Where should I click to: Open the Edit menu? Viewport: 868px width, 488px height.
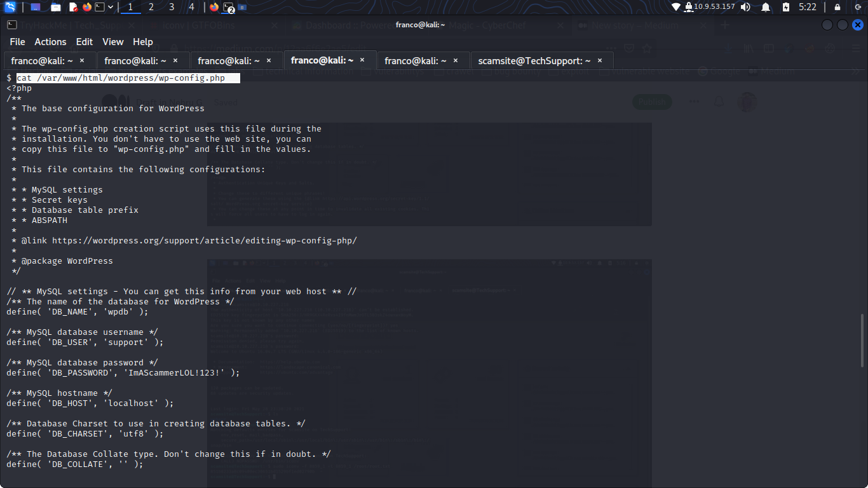[x=85, y=41]
